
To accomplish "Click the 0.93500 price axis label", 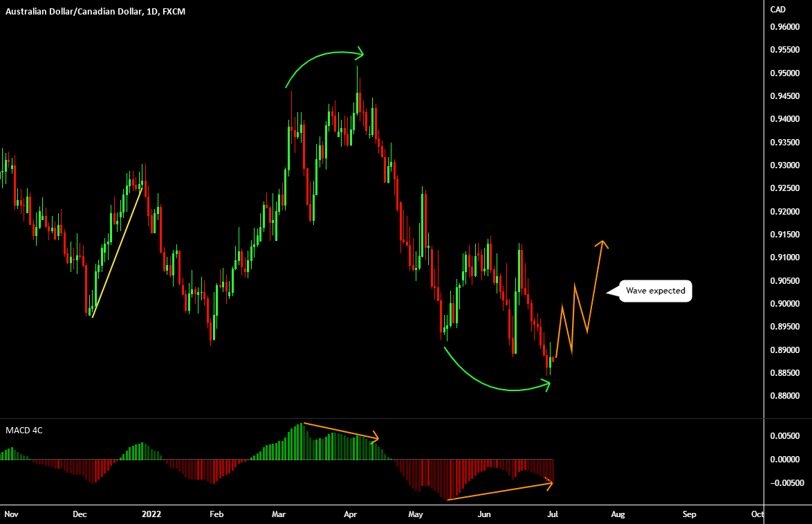I will click(785, 142).
